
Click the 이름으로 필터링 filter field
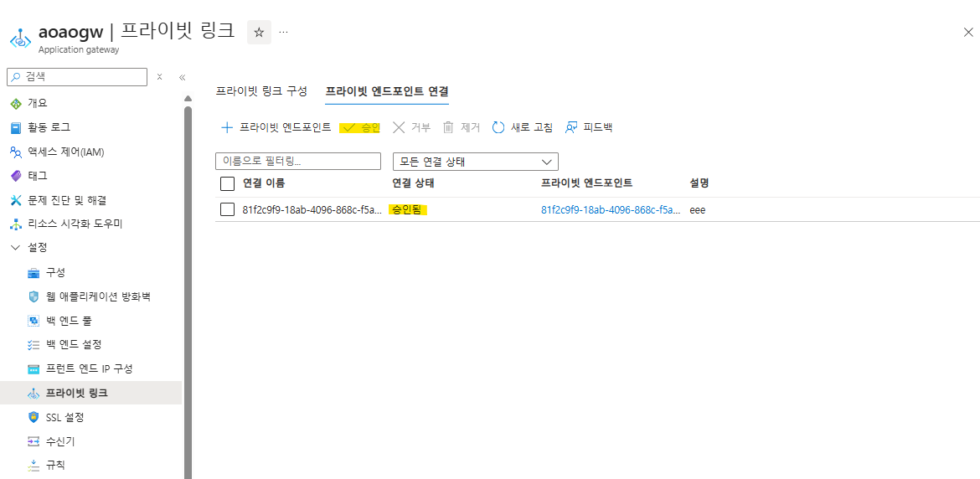pyautogui.click(x=298, y=161)
